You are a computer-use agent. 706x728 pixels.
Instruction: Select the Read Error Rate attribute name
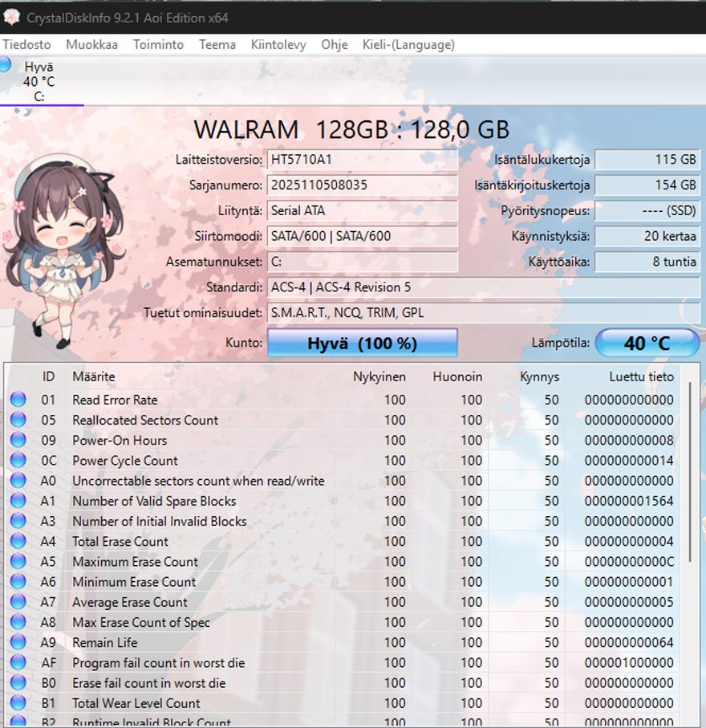click(x=115, y=400)
